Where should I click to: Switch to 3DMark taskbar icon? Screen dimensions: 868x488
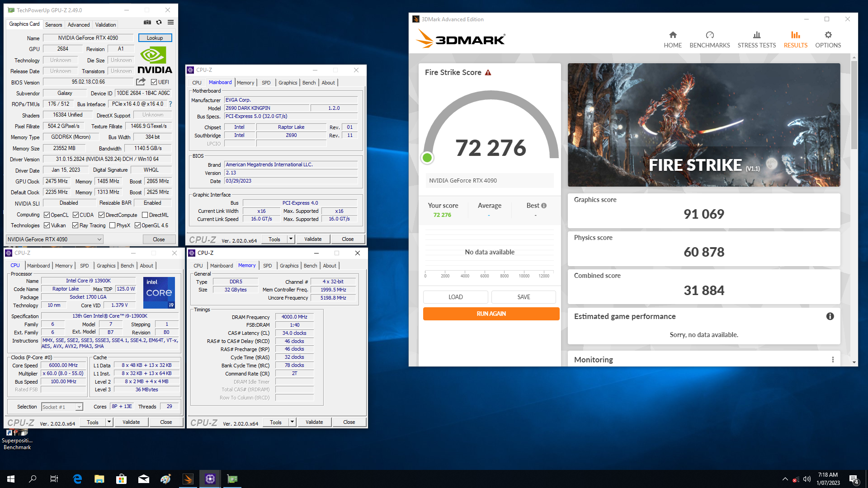(x=188, y=479)
